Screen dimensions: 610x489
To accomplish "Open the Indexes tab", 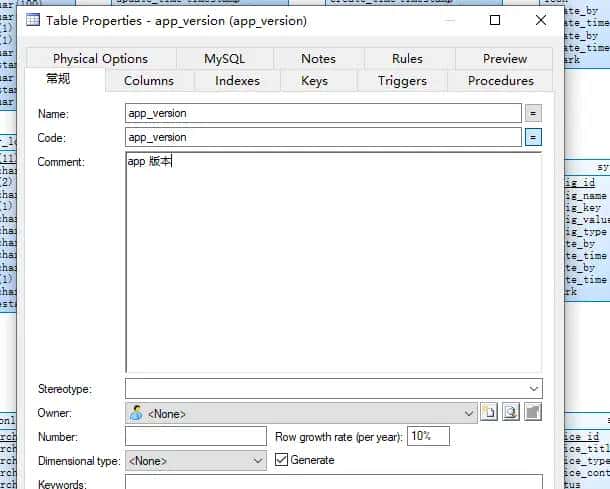I will click(x=237, y=81).
